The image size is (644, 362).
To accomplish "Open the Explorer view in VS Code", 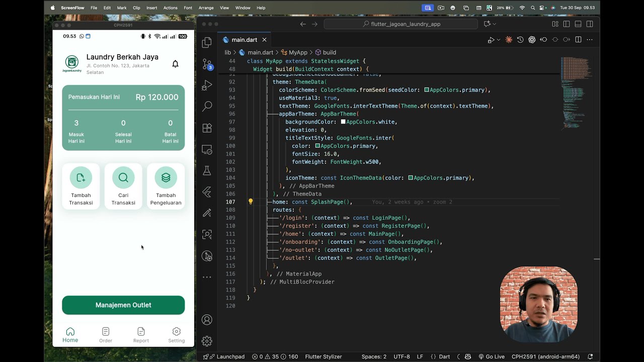I will click(x=207, y=43).
